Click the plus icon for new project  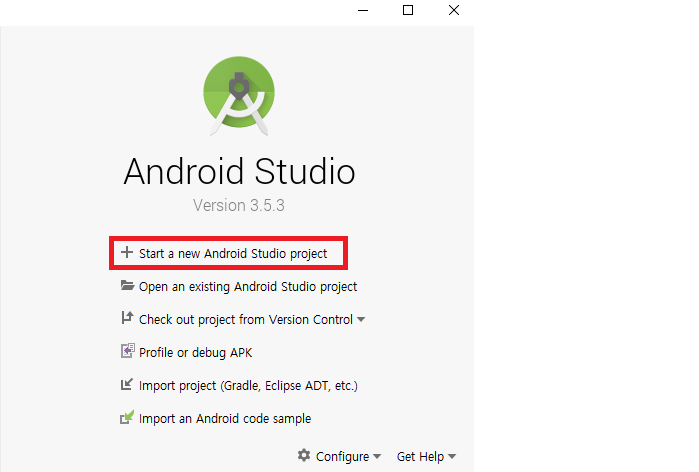(x=127, y=252)
